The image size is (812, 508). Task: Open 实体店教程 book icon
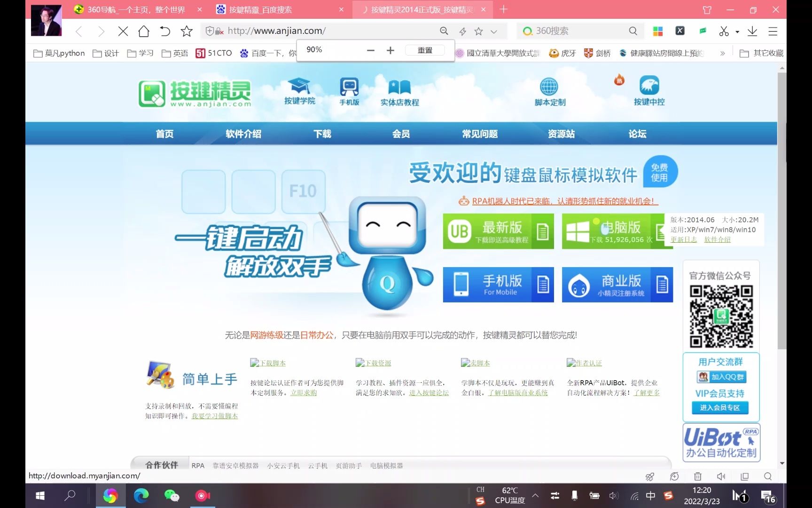tap(399, 92)
